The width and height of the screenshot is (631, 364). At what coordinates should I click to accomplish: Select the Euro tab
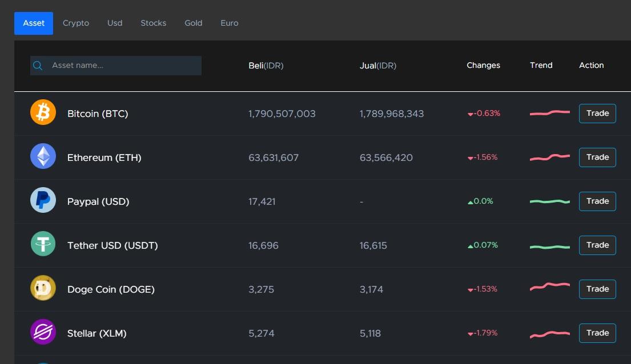coord(230,23)
